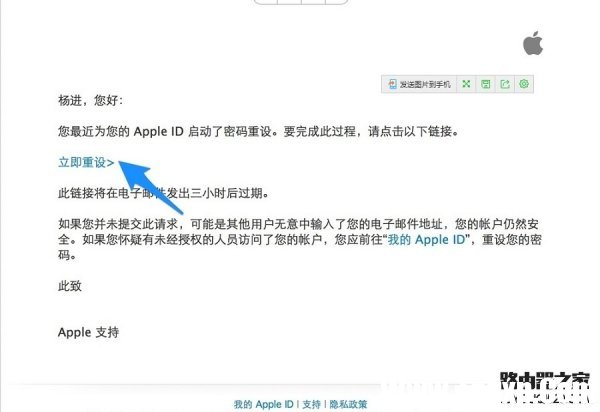Click the Apple 支持 signature text
600x412 pixels.
(x=88, y=332)
